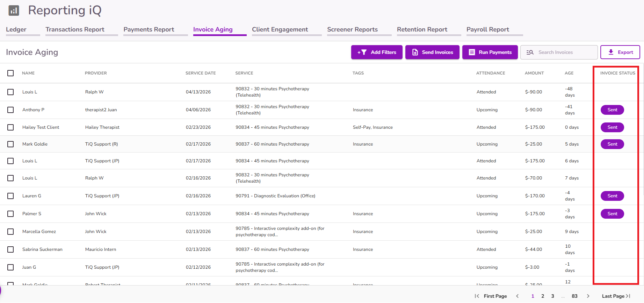
Task: Click the $-3.00 amount cell
Action: tap(532, 267)
